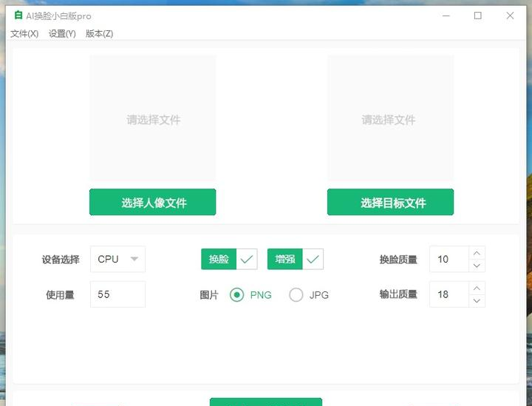Viewport: 532px width, 406px height.
Task: Increase 换脸质量 with up arrow
Action: pyautogui.click(x=477, y=253)
